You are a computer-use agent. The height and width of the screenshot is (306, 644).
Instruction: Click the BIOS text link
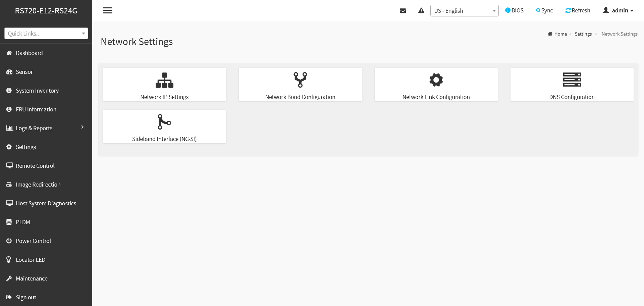pos(518,10)
